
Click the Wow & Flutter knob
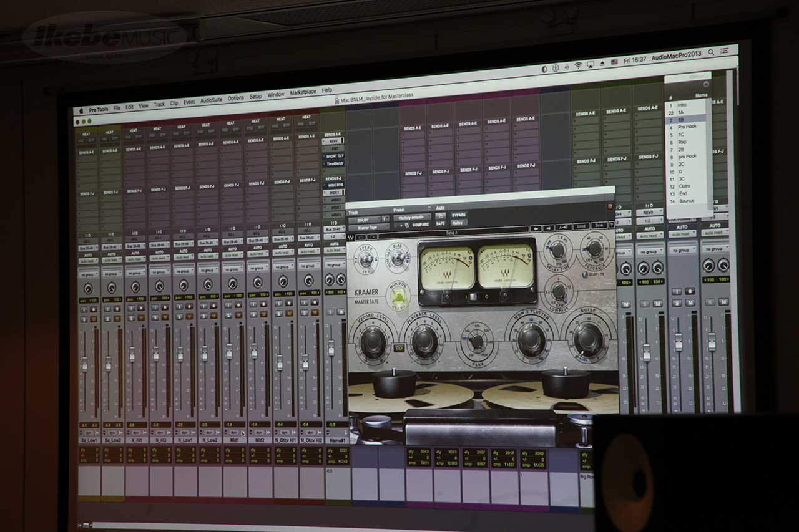(532, 340)
